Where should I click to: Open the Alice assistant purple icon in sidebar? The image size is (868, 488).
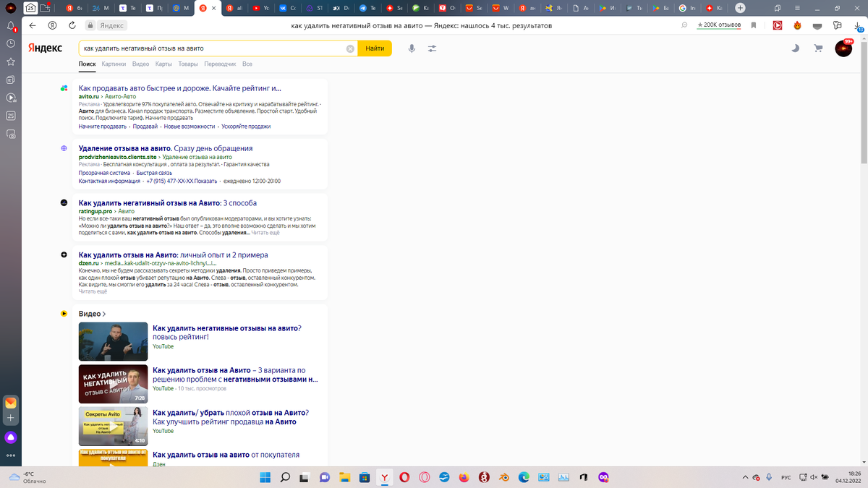(x=11, y=437)
